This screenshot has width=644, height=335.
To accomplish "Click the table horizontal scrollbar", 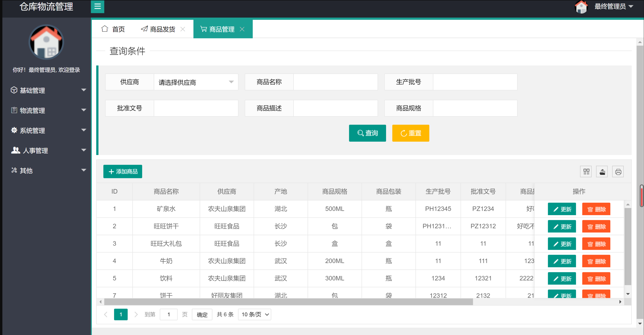I will 288,302.
